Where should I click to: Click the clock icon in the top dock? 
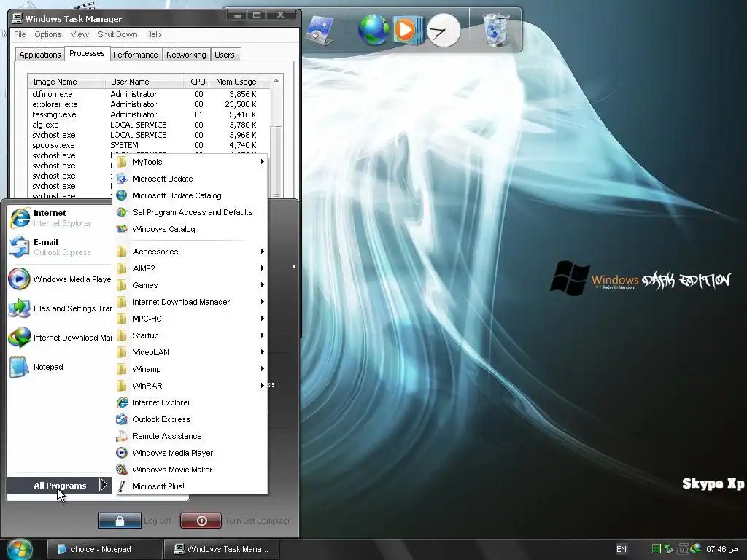(444, 31)
